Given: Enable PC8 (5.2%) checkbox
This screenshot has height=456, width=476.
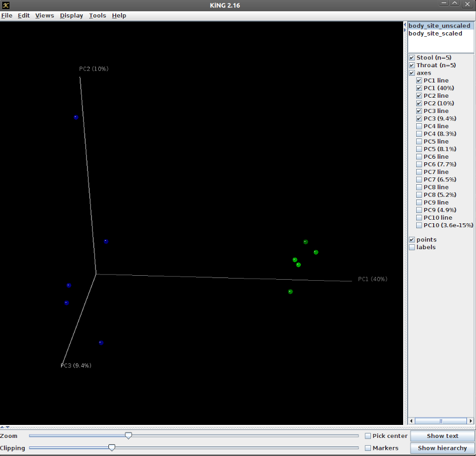Looking at the screenshot, I should click(419, 195).
